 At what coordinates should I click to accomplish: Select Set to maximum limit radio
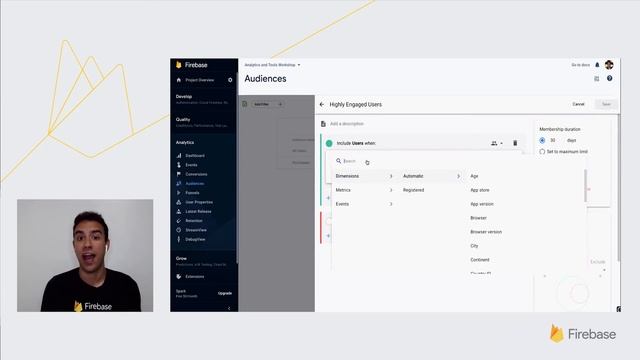coord(542,151)
